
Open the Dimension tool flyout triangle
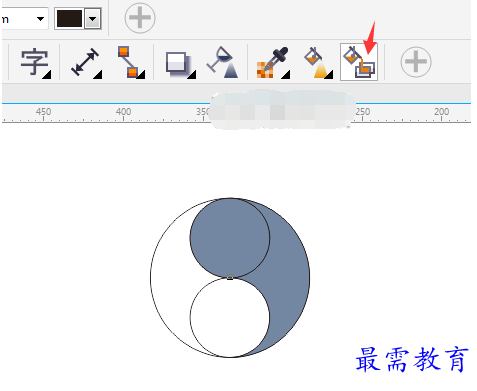tap(97, 75)
